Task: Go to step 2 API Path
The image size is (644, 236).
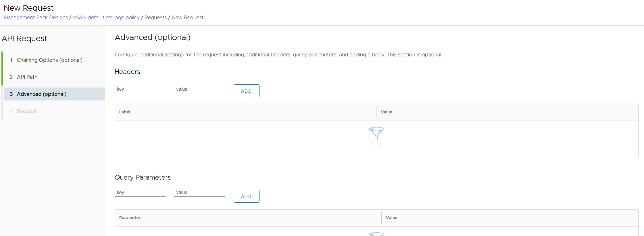Action: point(27,77)
